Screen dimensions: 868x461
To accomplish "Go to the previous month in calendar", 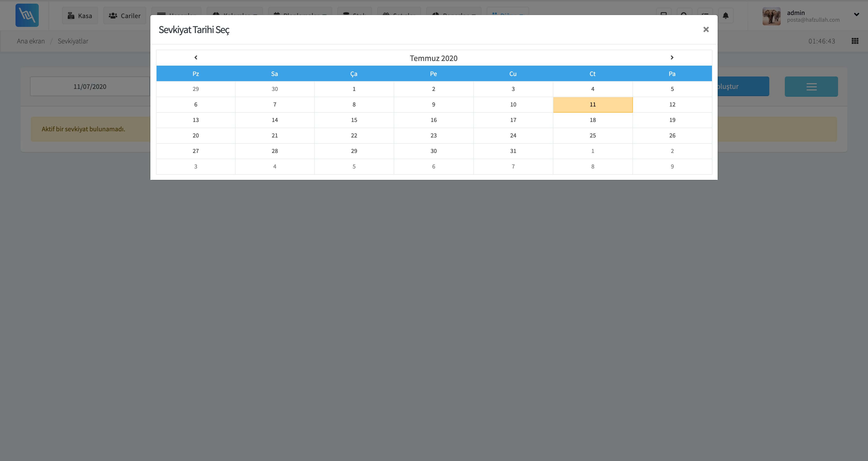I will 196,58.
